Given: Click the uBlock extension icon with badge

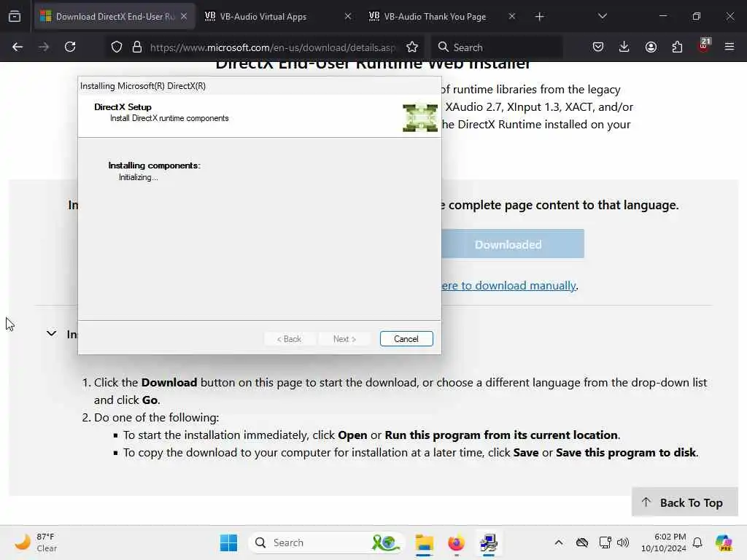Looking at the screenshot, I should pos(704,46).
